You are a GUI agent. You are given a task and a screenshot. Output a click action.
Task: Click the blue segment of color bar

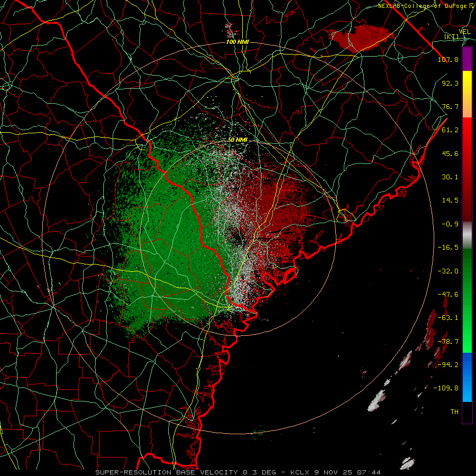click(467, 377)
